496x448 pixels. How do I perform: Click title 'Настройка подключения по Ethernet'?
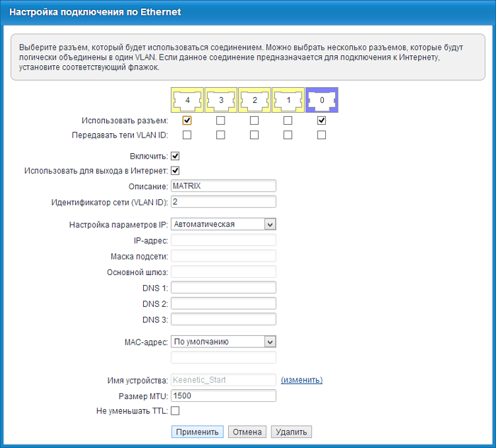click(95, 12)
